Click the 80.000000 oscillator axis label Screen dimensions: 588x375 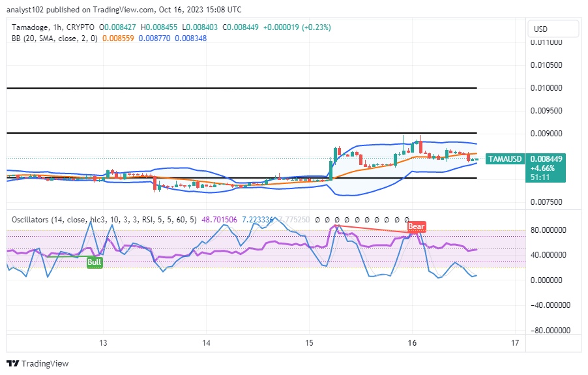point(548,230)
